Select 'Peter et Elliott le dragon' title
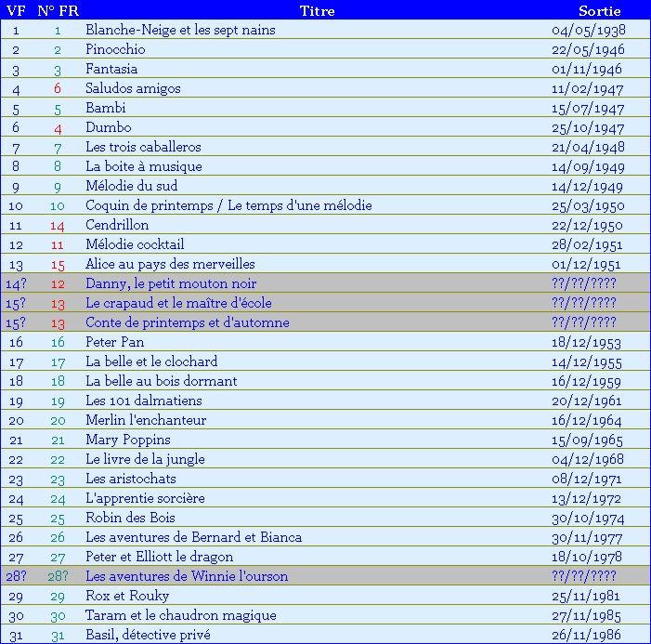Screen dimensions: 651x644 pyautogui.click(x=160, y=557)
